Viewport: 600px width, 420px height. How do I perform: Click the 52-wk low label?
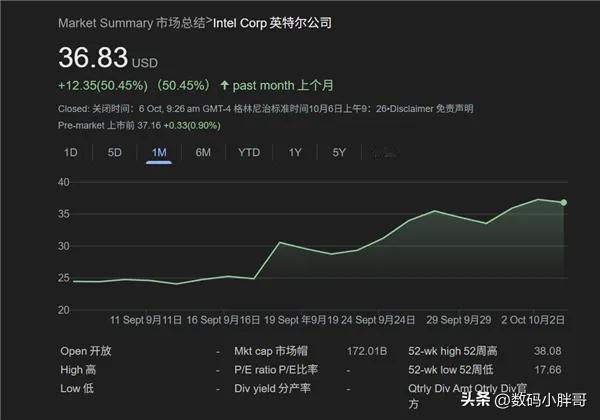tap(450, 370)
